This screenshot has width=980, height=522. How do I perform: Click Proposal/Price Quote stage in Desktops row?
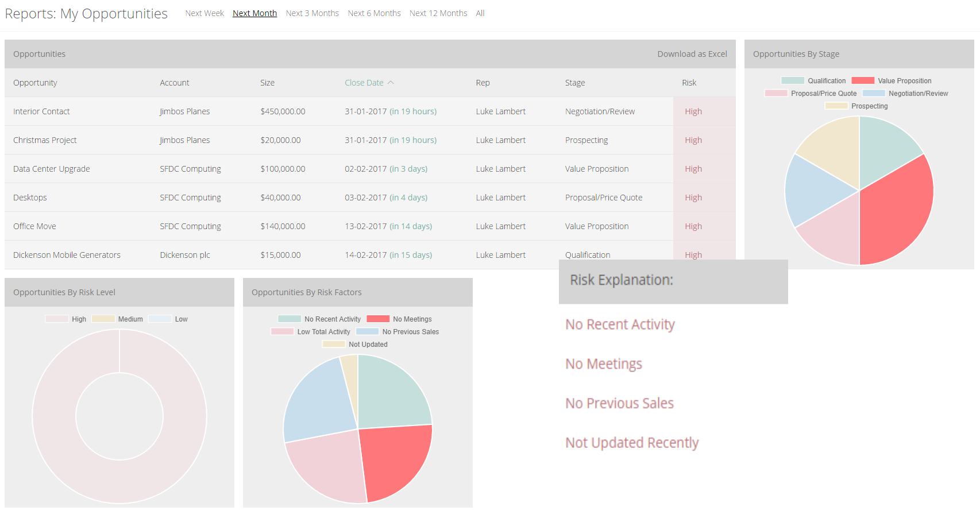604,198
